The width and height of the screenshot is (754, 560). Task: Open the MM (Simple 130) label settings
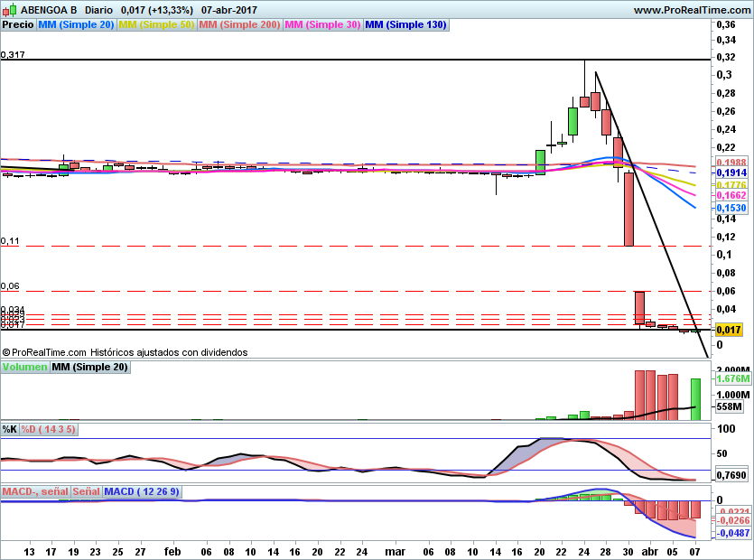pyautogui.click(x=405, y=25)
